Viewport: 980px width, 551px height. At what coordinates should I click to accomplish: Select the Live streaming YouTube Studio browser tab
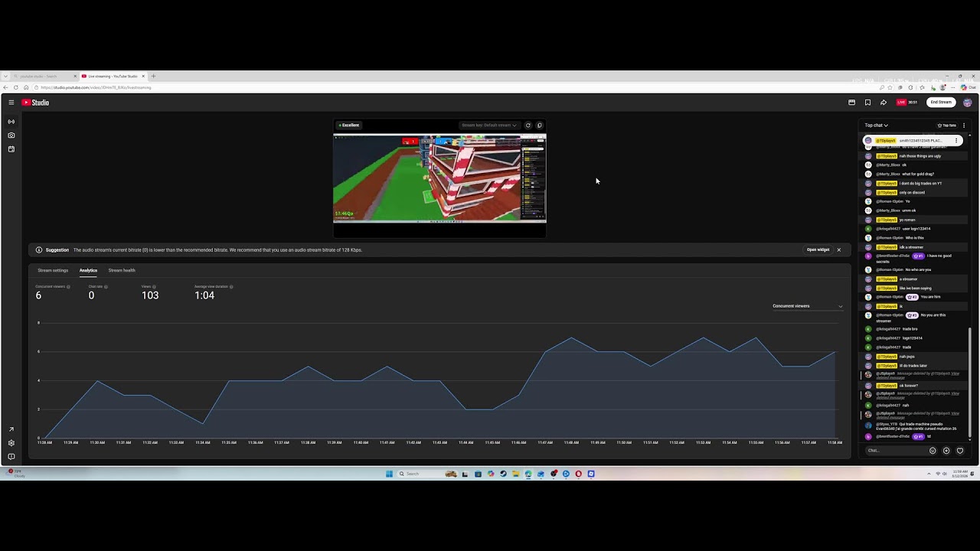[113, 76]
